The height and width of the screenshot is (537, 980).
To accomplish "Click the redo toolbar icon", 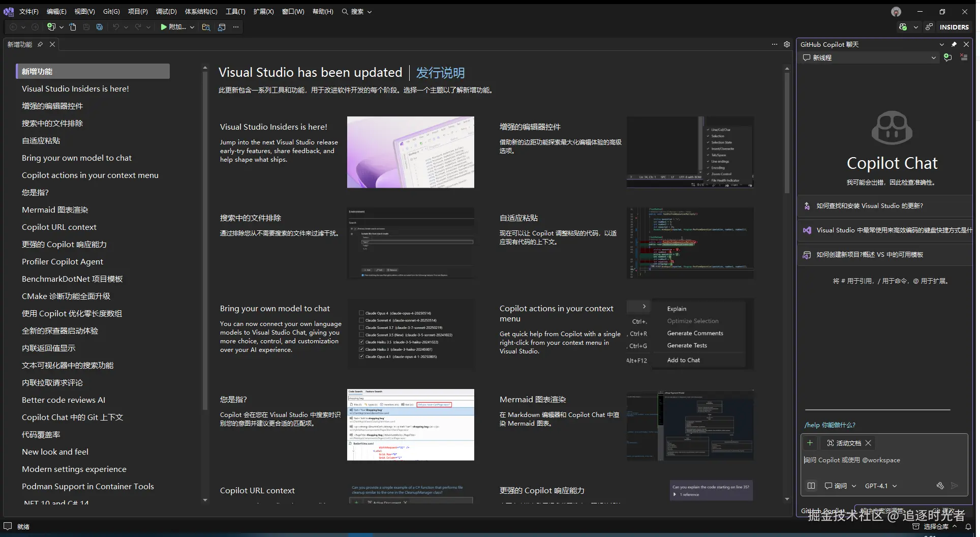I will [x=138, y=27].
